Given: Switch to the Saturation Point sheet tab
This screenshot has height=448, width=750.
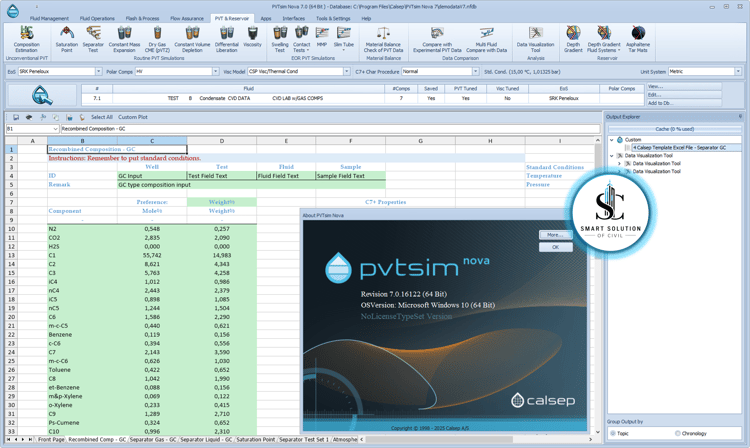Looking at the screenshot, I should 255,439.
